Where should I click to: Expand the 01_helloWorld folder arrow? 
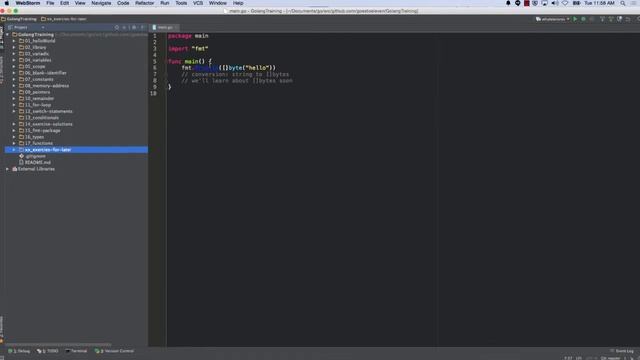coord(14,41)
